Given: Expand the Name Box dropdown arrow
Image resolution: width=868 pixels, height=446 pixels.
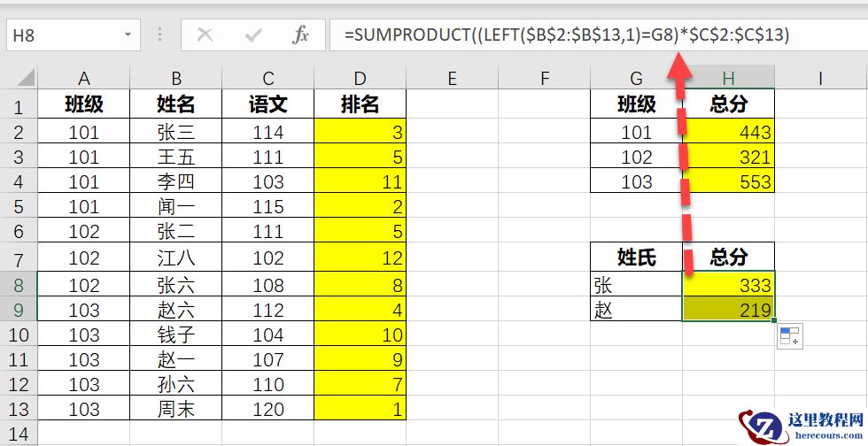Looking at the screenshot, I should pyautogui.click(x=128, y=35).
